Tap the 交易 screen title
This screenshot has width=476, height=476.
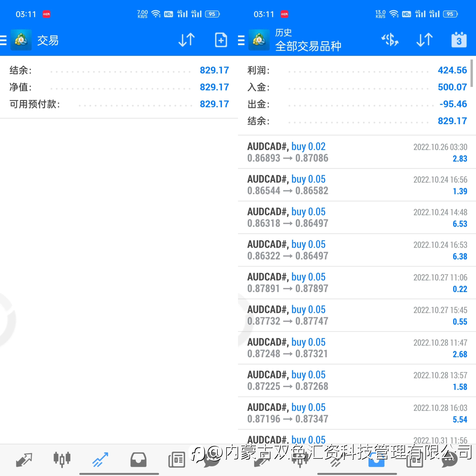[48, 40]
